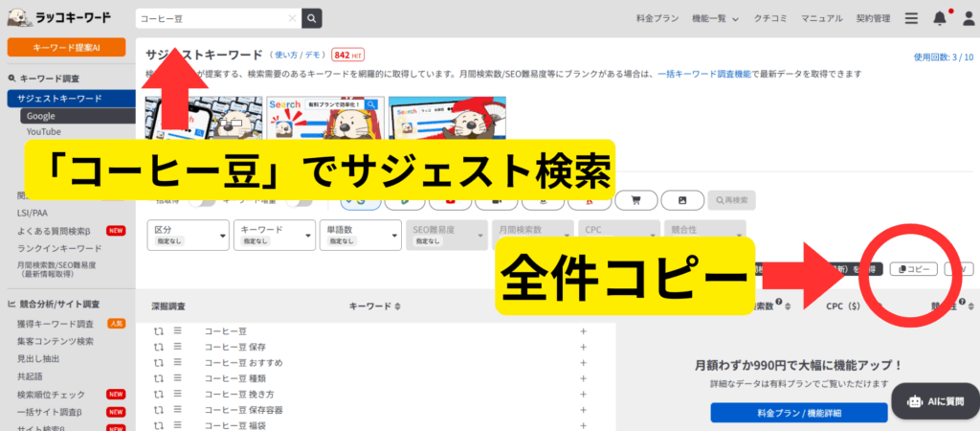Open list-lines menu icon for コーヒー豆 おすすめ

coord(177,363)
